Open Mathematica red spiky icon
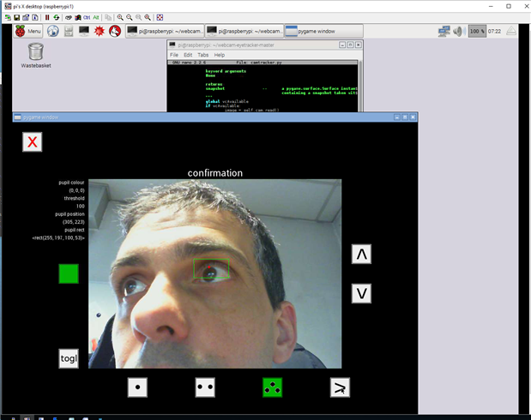 100,31
